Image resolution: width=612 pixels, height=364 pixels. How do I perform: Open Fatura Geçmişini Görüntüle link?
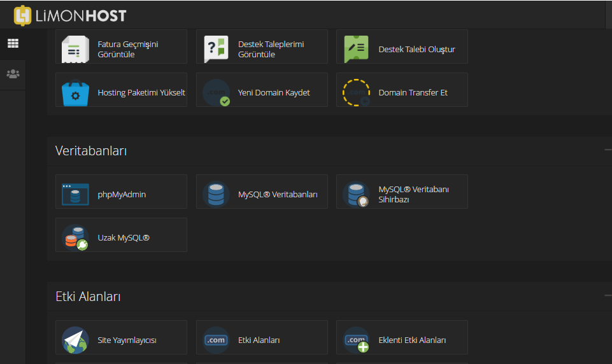click(x=127, y=49)
